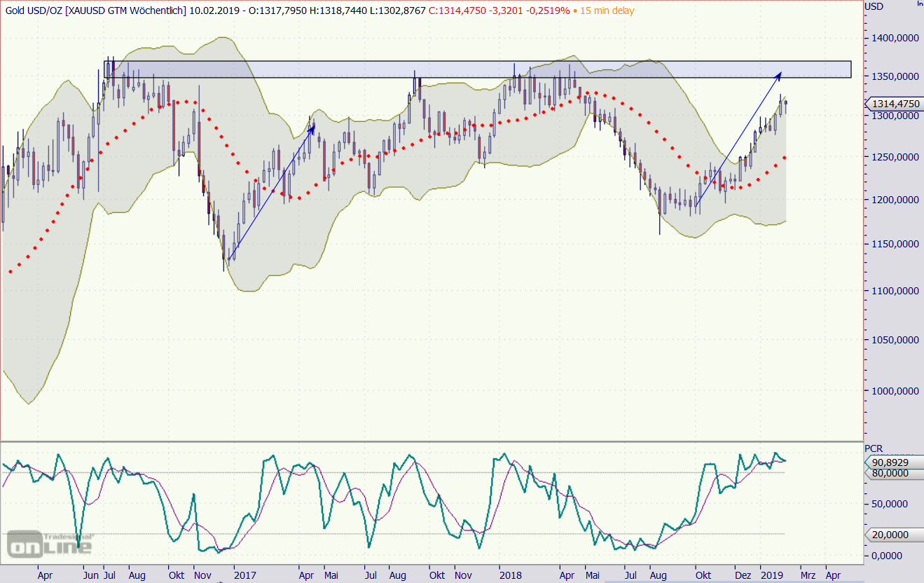Click the USD axis unit label
Viewport: 924px width, 583px height.
[874, 6]
